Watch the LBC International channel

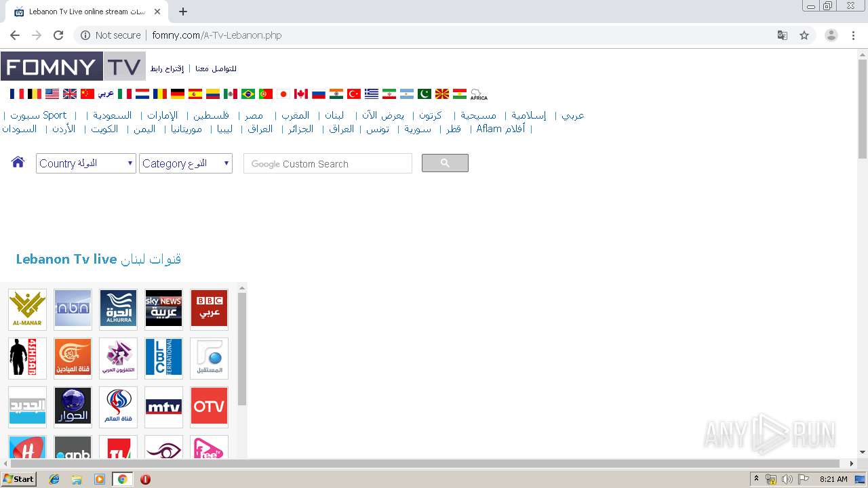pyautogui.click(x=163, y=358)
